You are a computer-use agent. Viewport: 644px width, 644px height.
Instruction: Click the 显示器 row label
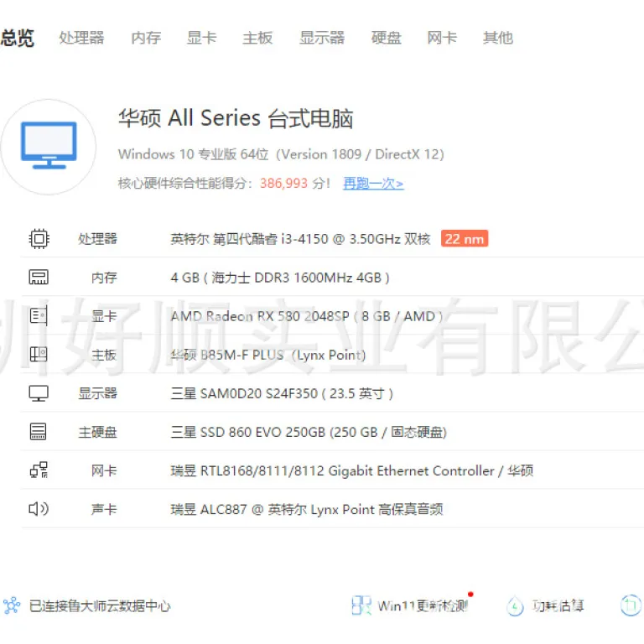98,393
